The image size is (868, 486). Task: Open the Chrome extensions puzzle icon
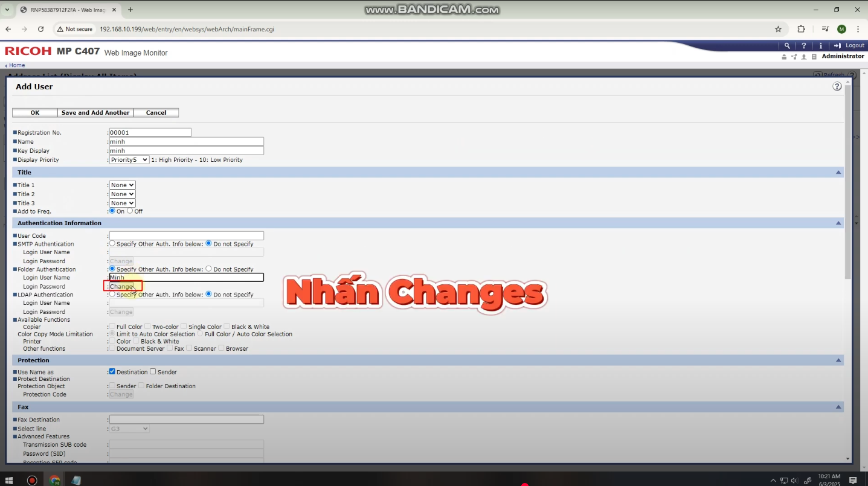[x=801, y=29]
